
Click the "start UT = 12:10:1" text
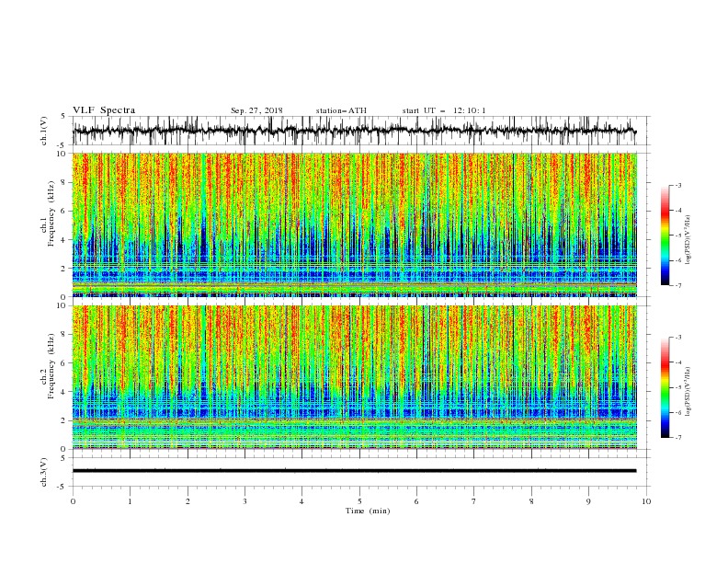tap(444, 110)
